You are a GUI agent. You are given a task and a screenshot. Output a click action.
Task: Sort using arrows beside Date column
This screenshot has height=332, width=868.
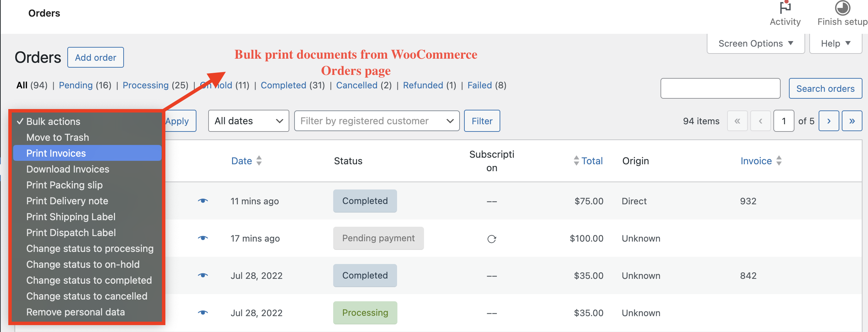tap(259, 161)
